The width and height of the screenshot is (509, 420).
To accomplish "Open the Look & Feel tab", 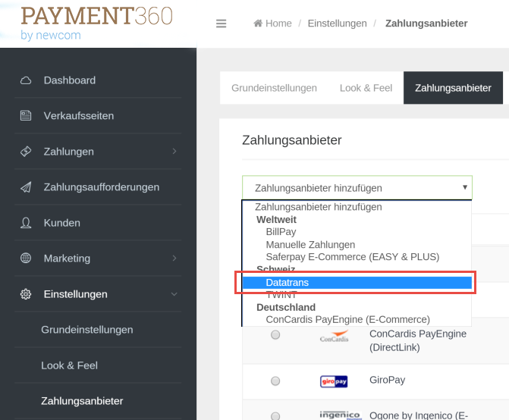I will [366, 88].
